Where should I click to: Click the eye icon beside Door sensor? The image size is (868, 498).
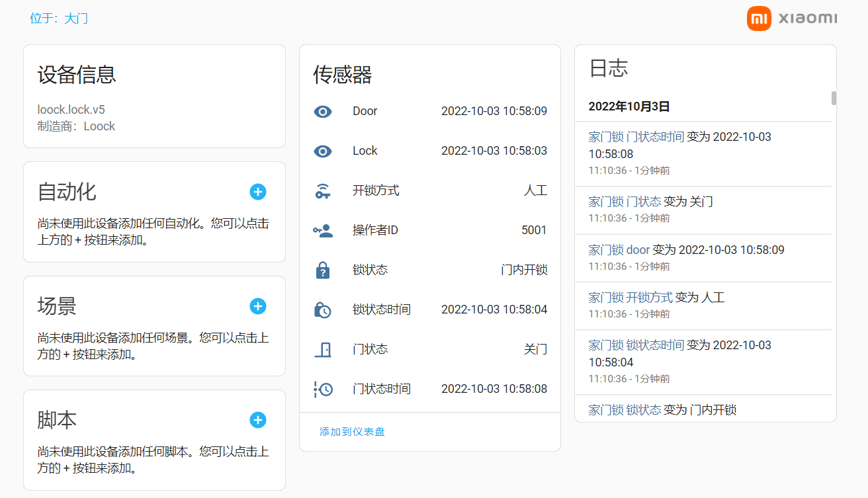[322, 112]
